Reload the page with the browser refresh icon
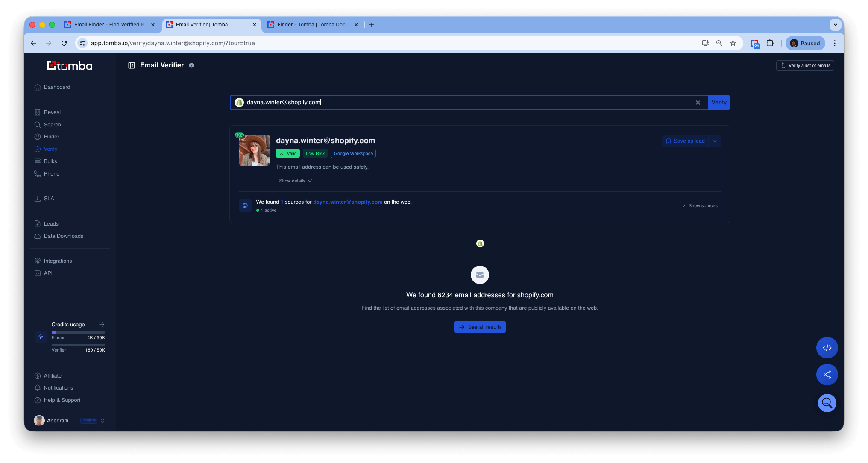 64,43
